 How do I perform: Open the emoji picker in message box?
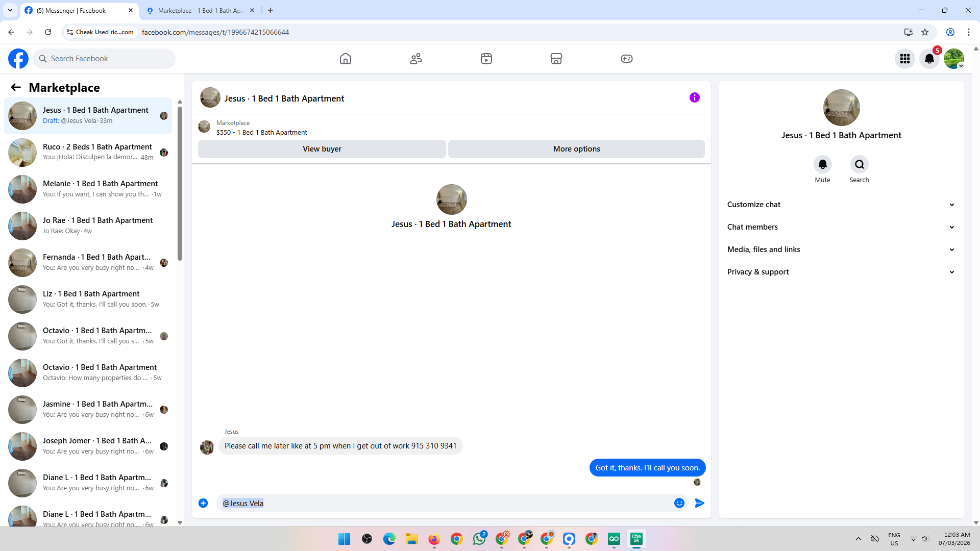679,503
